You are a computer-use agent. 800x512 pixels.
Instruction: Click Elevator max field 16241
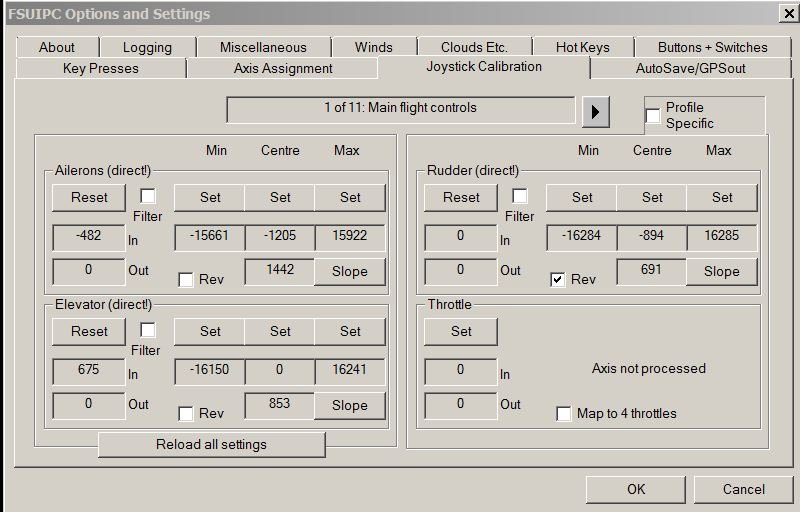[350, 371]
